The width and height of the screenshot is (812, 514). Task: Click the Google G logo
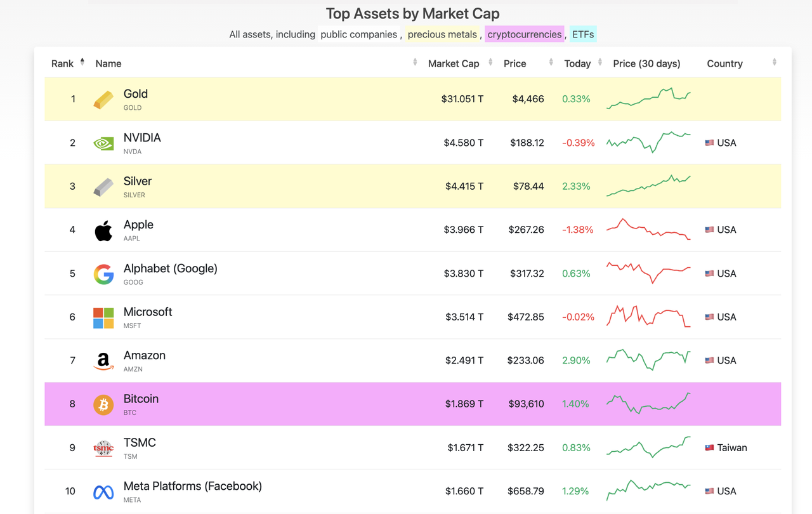pos(103,274)
